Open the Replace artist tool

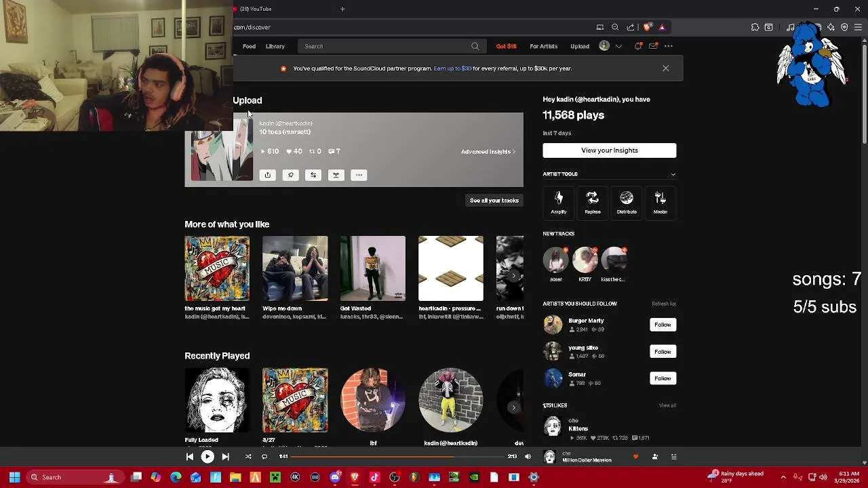[x=593, y=202]
